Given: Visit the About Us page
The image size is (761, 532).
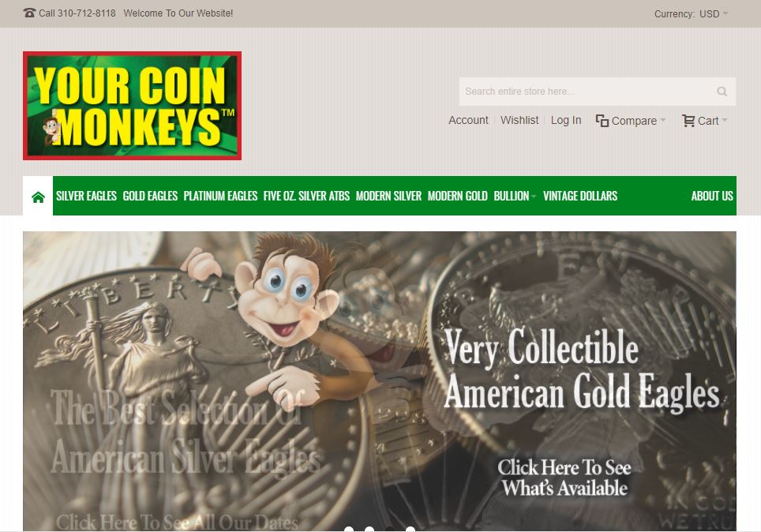Looking at the screenshot, I should [712, 196].
